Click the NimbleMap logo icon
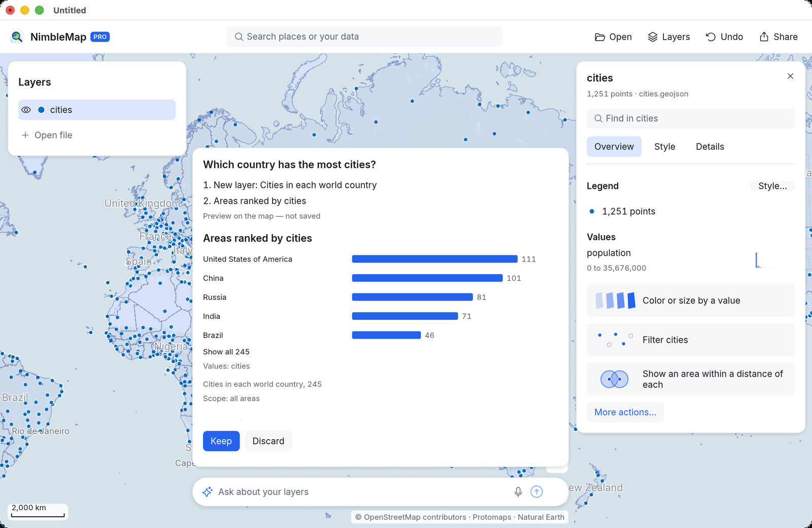This screenshot has width=812, height=528. tap(17, 37)
